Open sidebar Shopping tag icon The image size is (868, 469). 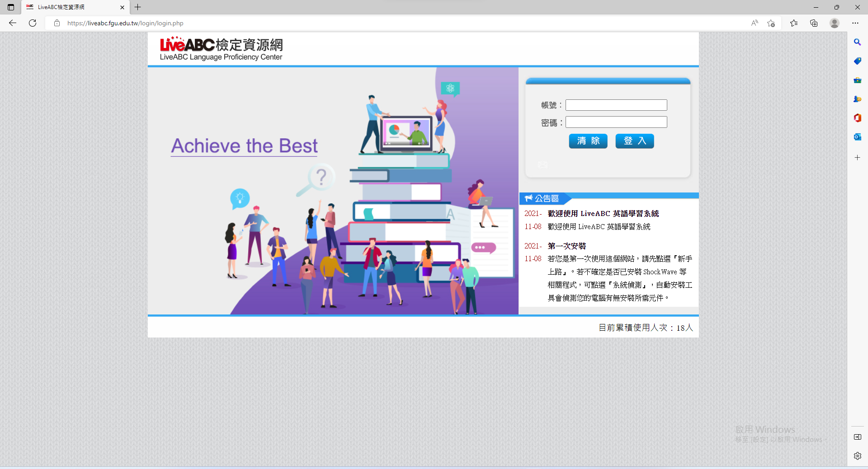(x=857, y=61)
